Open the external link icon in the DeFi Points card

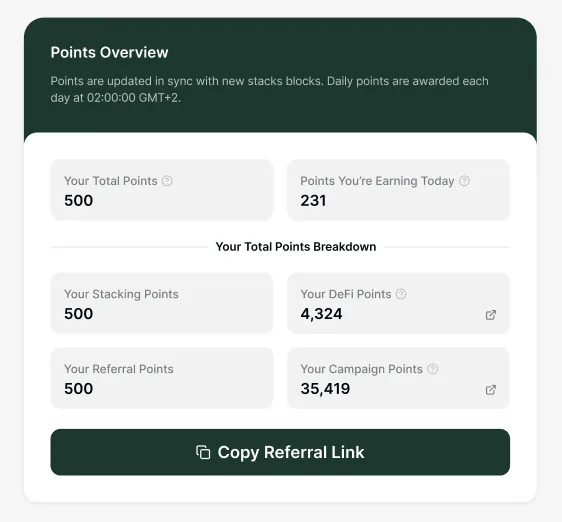pyautogui.click(x=491, y=315)
